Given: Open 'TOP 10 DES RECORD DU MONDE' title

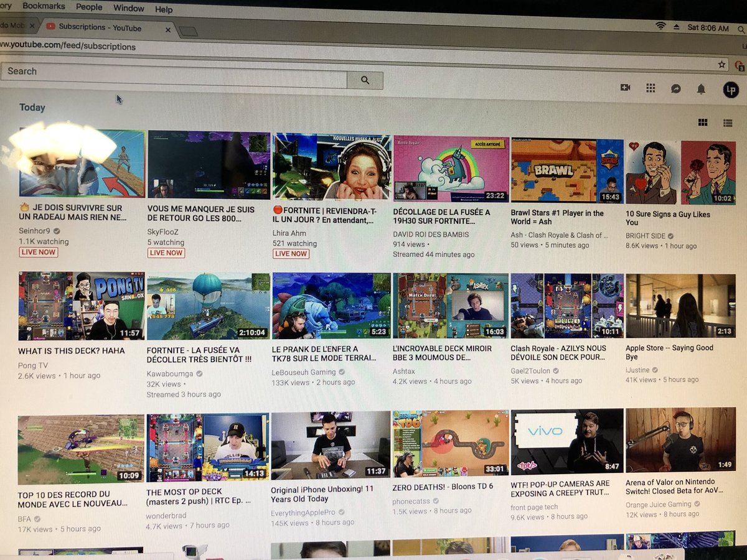Looking at the screenshot, I should point(72,498).
